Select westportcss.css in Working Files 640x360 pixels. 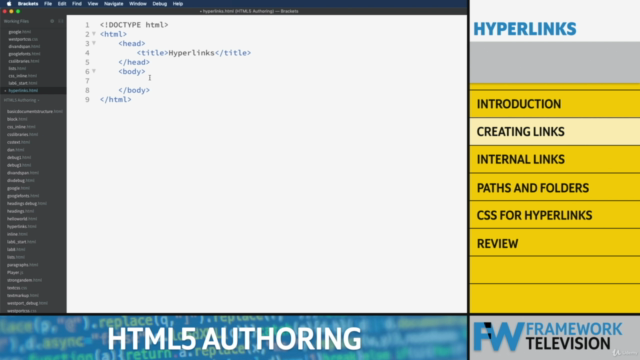23,39
